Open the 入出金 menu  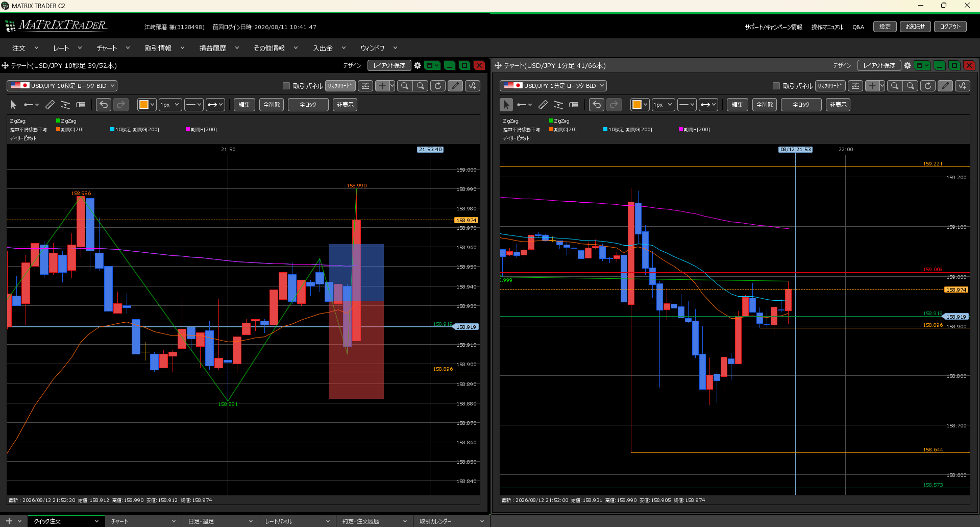pyautogui.click(x=329, y=48)
